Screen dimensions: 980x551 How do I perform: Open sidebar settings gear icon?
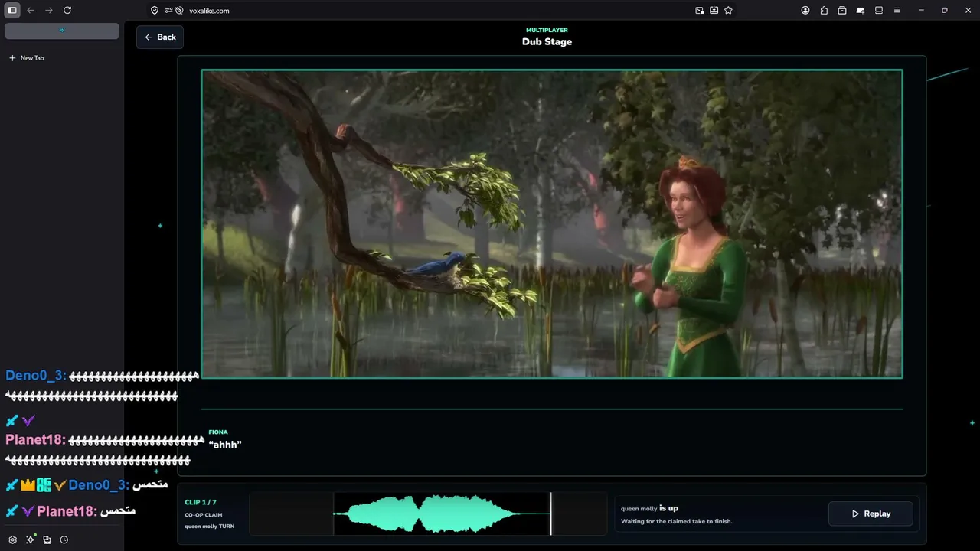pyautogui.click(x=13, y=540)
